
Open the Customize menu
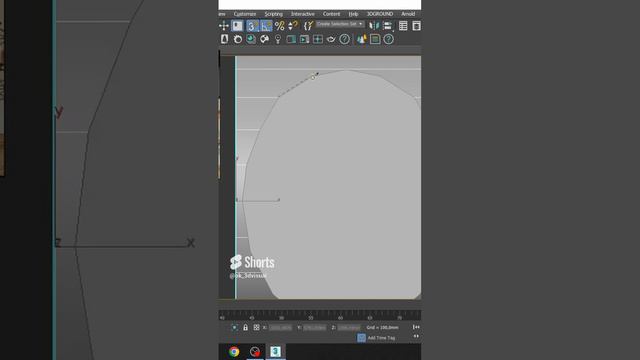coord(244,14)
